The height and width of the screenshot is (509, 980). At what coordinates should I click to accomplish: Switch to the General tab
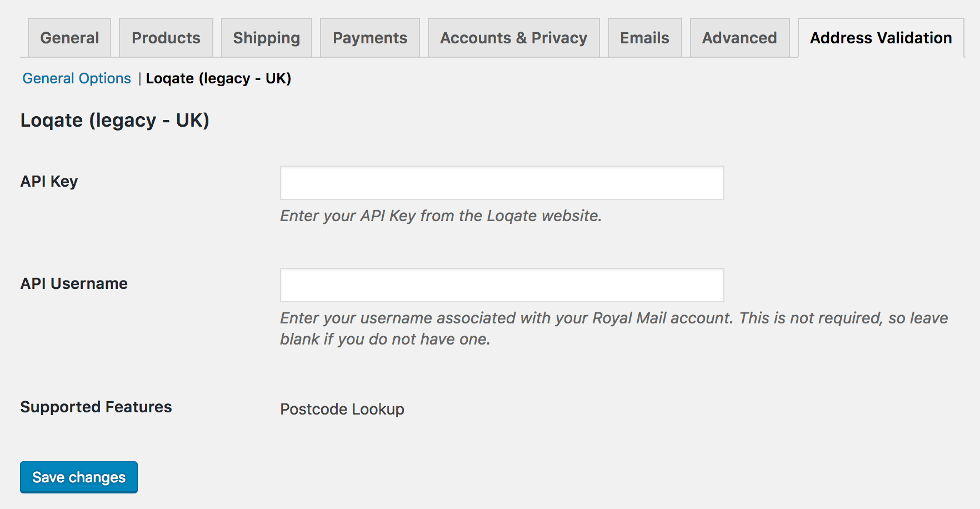[69, 37]
